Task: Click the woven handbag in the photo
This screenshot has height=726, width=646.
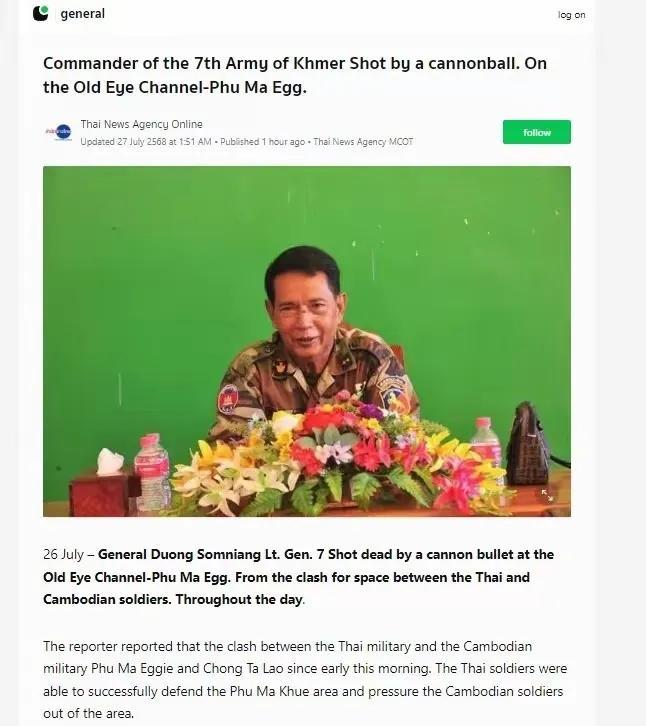Action: click(x=527, y=446)
